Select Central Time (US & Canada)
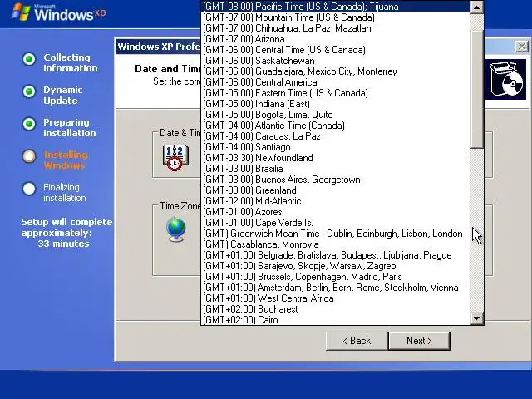 [336, 50]
